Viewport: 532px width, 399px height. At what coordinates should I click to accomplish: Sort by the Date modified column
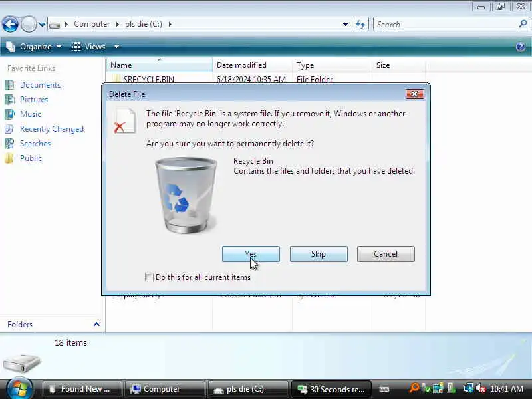click(x=252, y=65)
